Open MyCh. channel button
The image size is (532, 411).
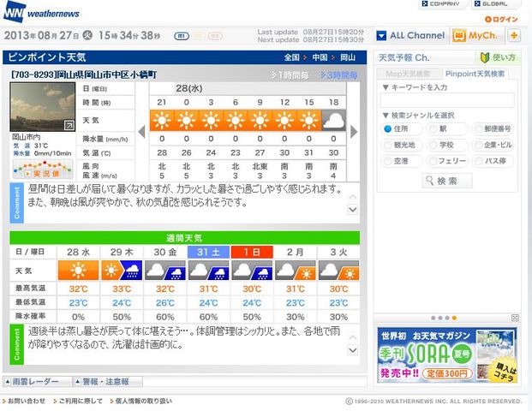click(x=476, y=35)
